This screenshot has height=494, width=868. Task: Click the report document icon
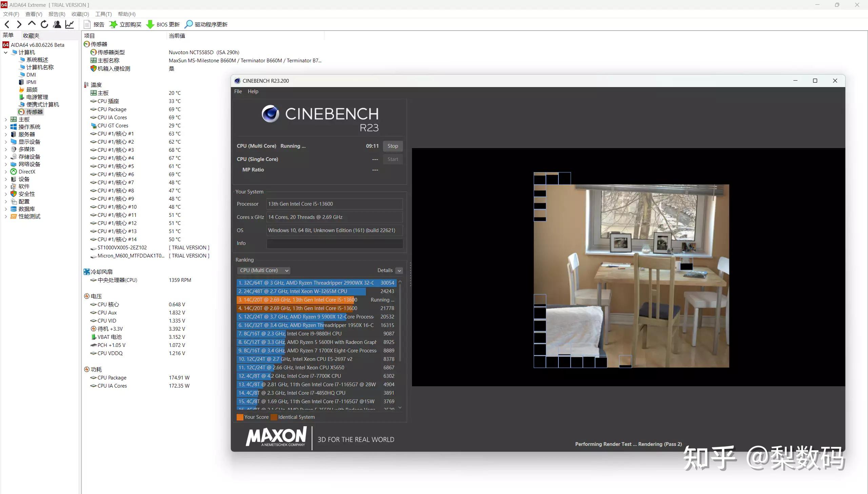click(87, 24)
